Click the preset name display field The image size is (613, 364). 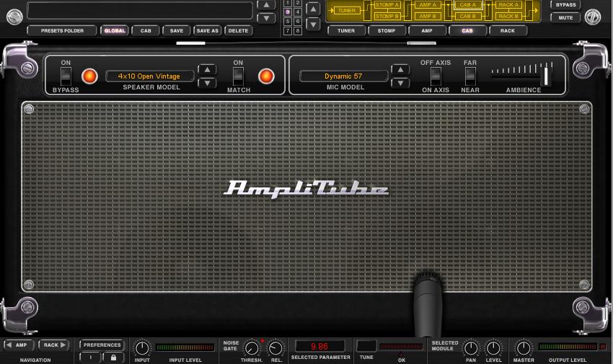point(140,11)
